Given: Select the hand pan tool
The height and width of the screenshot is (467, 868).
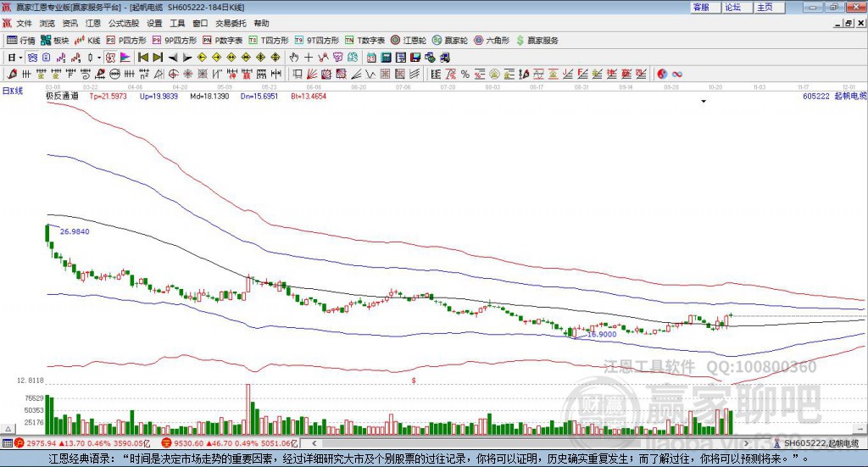Looking at the screenshot, I should 293,58.
